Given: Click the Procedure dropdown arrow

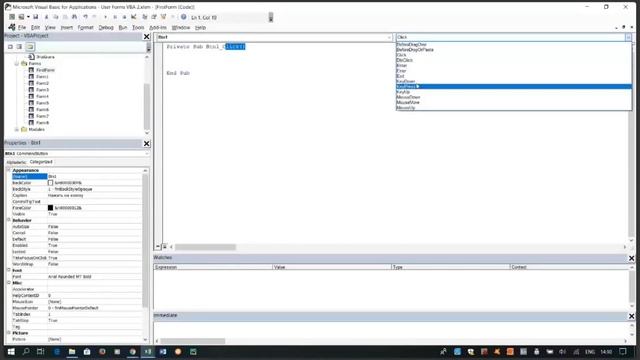Looking at the screenshot, I should 628,37.
